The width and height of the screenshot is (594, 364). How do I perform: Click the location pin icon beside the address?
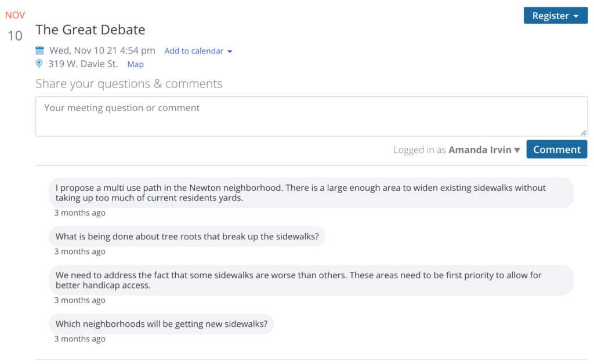point(39,64)
